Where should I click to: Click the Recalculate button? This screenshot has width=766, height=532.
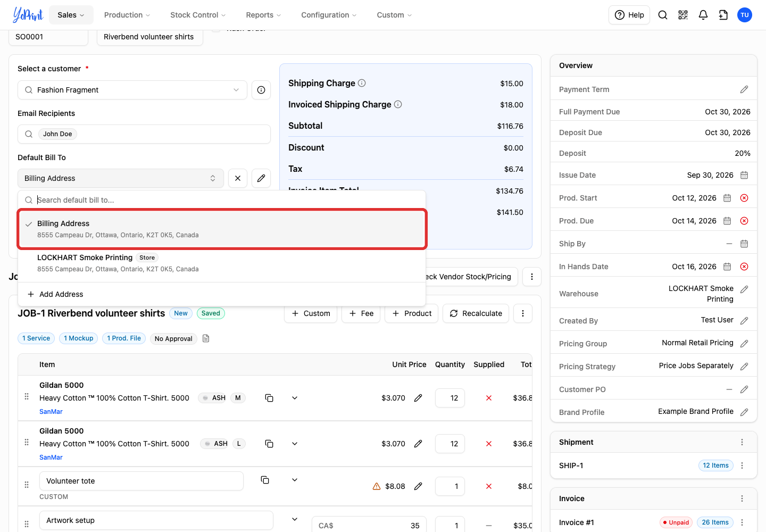476,313
